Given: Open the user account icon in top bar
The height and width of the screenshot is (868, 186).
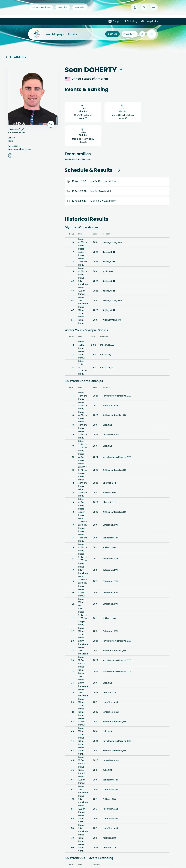Looking at the screenshot, I should tap(135, 7).
